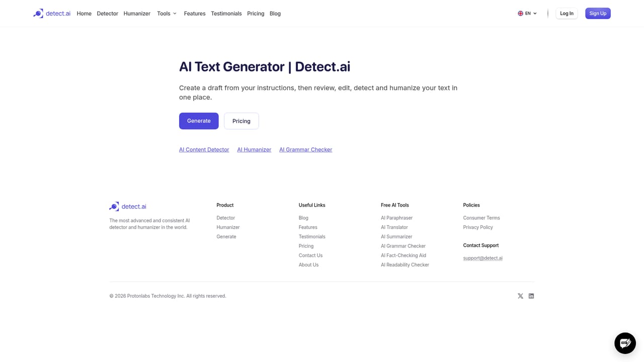This screenshot has width=644, height=362.
Task: Open Detector in footer Product column
Action: (x=226, y=218)
